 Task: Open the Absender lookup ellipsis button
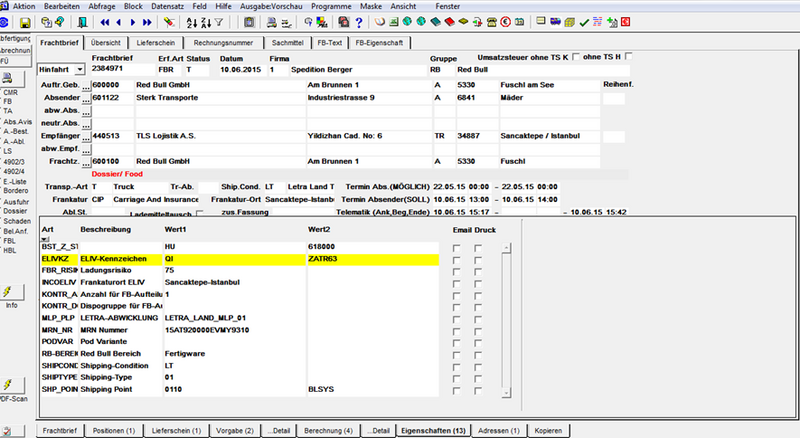click(x=86, y=99)
